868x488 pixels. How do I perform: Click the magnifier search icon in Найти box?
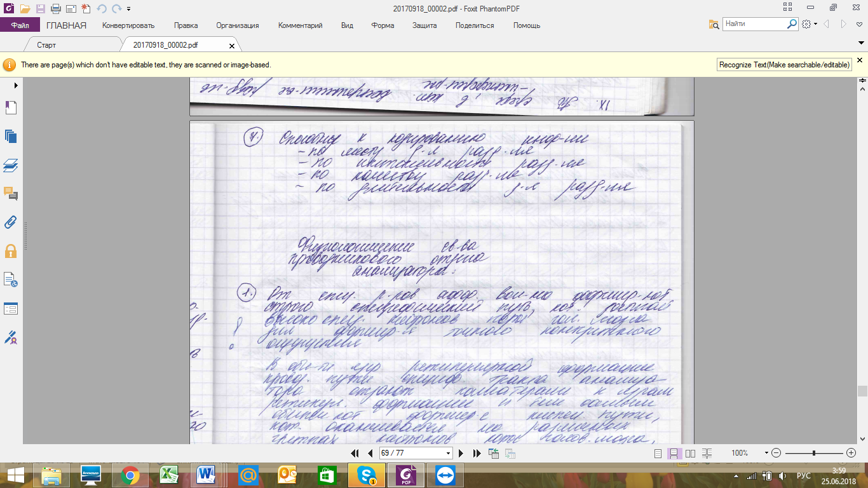792,24
